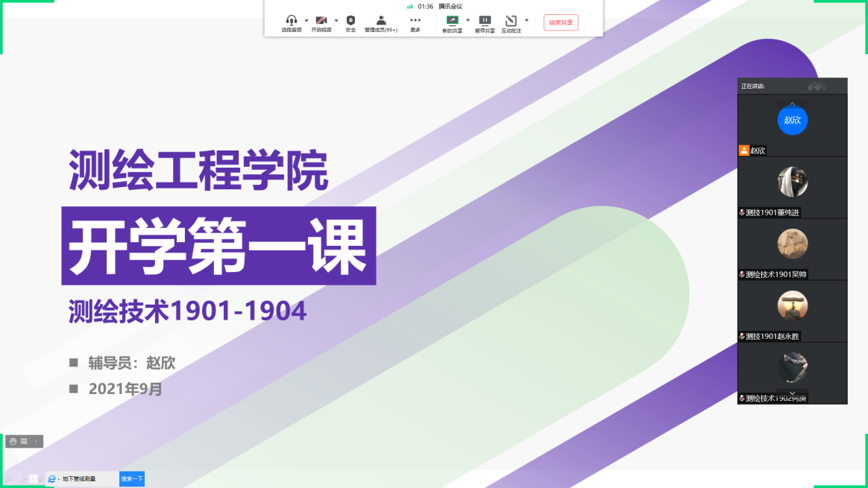Expand new share options dropdown arrow
The image size is (868, 488).
coord(468,20)
